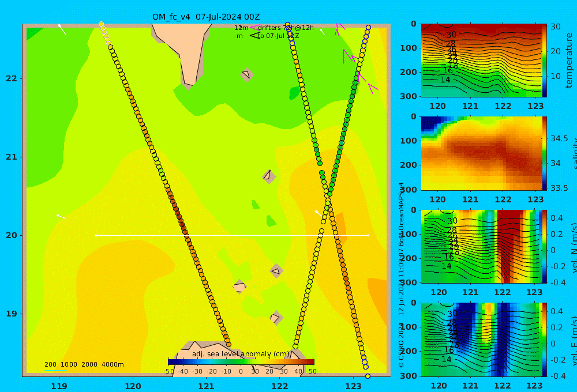Screen dimensions: 577x392
Task: Click the 'BoM OceanMAPS v4' vertical credit text
Action: pos(401,215)
